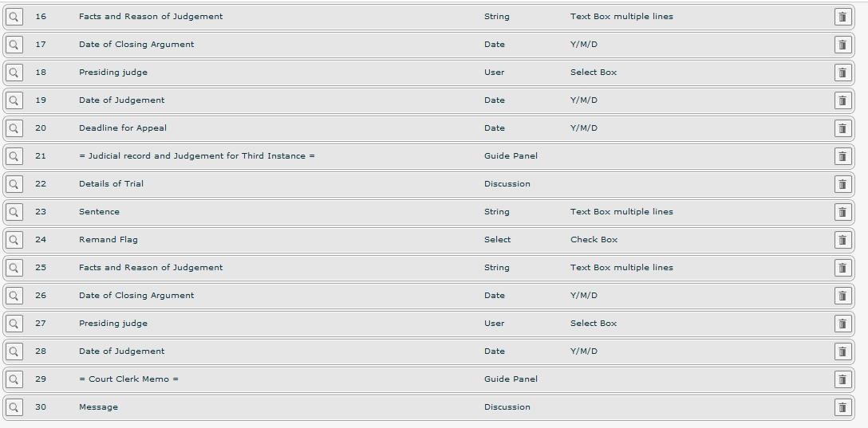Delete row 24 Remand Flag
Screen dimensions: 868x428
(842, 240)
